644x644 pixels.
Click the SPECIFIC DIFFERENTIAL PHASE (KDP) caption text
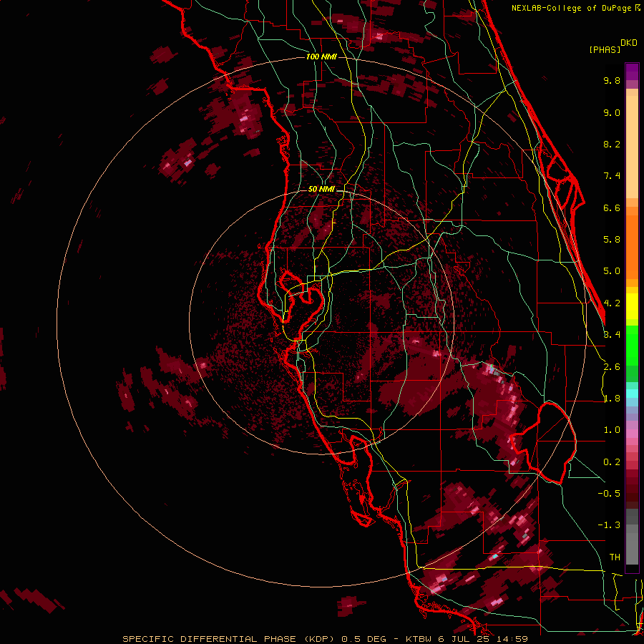pyautogui.click(x=230, y=639)
